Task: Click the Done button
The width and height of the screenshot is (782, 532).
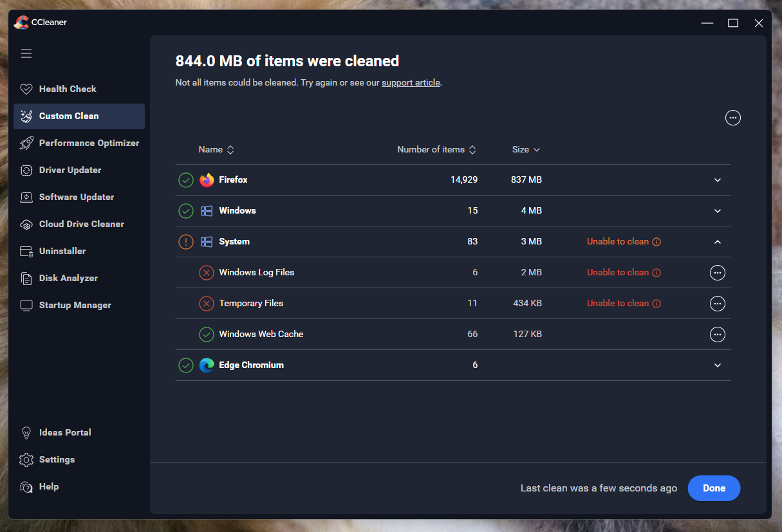Action: coord(714,488)
